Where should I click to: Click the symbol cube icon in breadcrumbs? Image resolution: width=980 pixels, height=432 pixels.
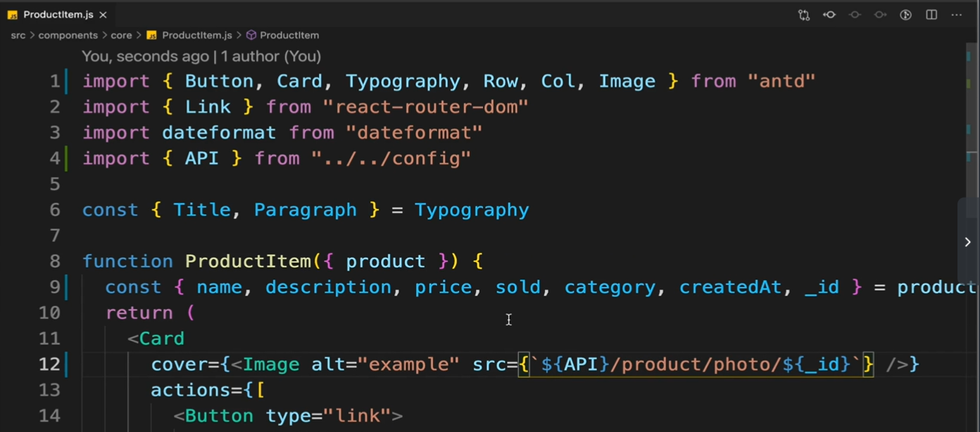tap(251, 35)
